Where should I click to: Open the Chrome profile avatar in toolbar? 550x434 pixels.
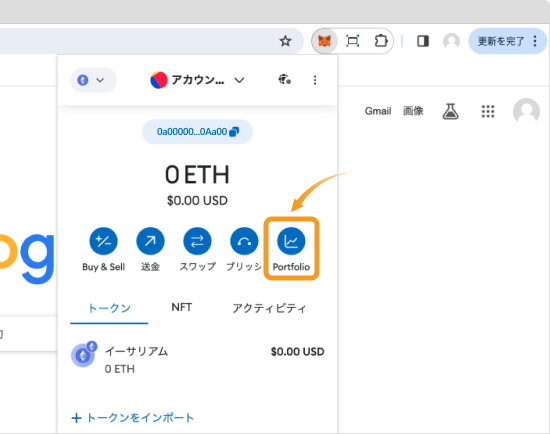451,41
